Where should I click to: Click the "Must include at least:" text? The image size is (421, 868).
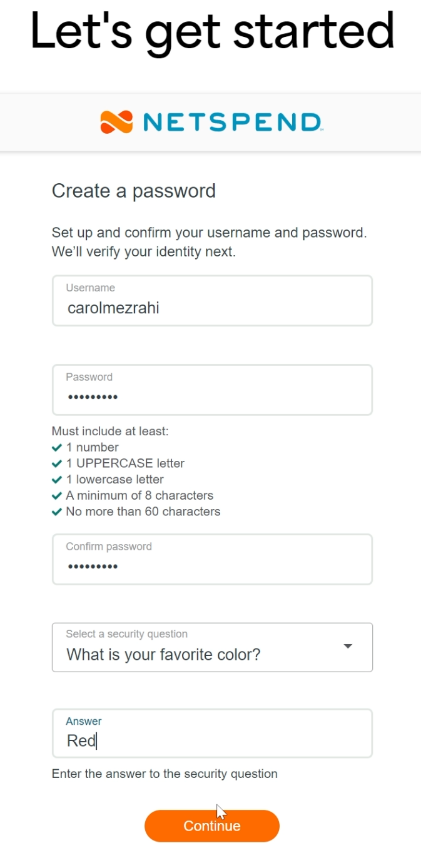pos(110,431)
